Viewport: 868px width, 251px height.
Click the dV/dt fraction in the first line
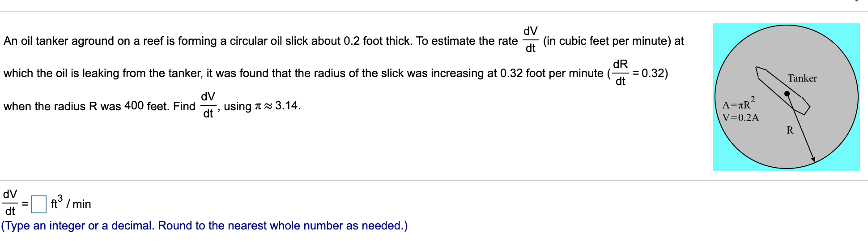(531, 39)
